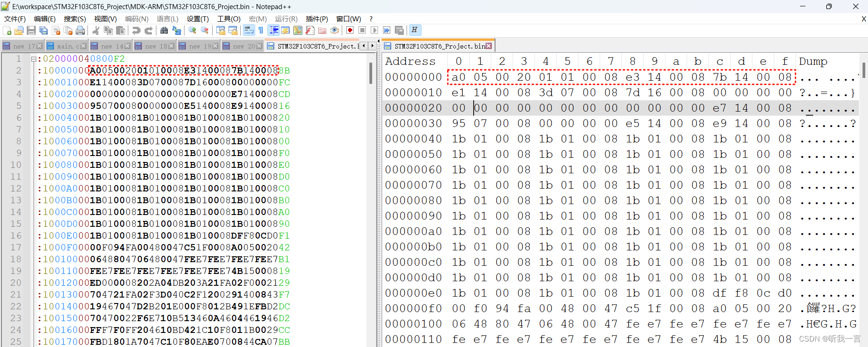Toggle synchronized horizontal scrolling
The image size is (868, 347).
click(233, 30)
